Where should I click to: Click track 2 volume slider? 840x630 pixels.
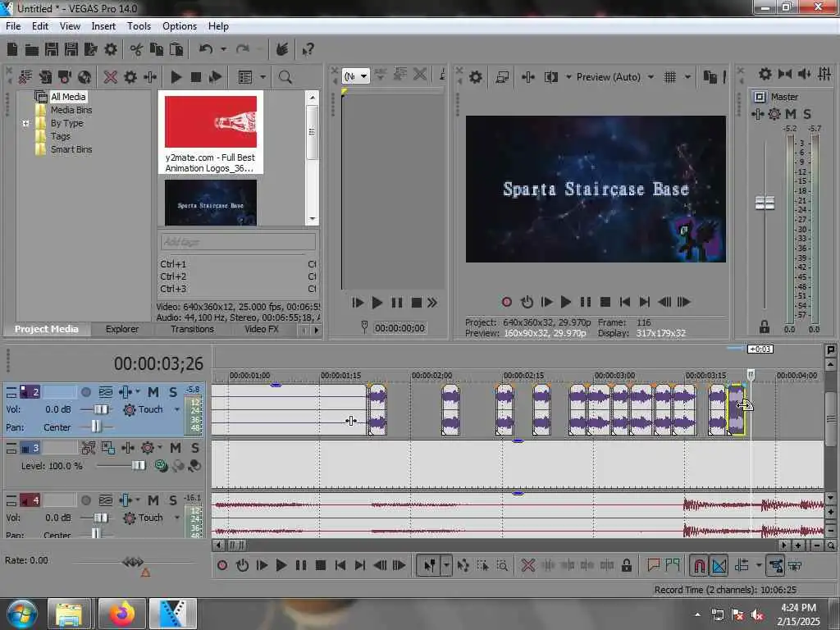coord(101,410)
